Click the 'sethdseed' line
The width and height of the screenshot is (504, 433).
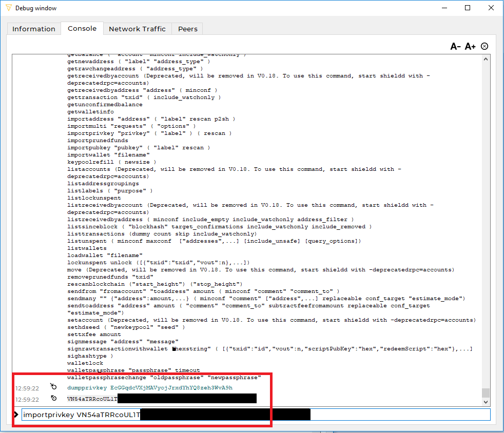(x=126, y=327)
